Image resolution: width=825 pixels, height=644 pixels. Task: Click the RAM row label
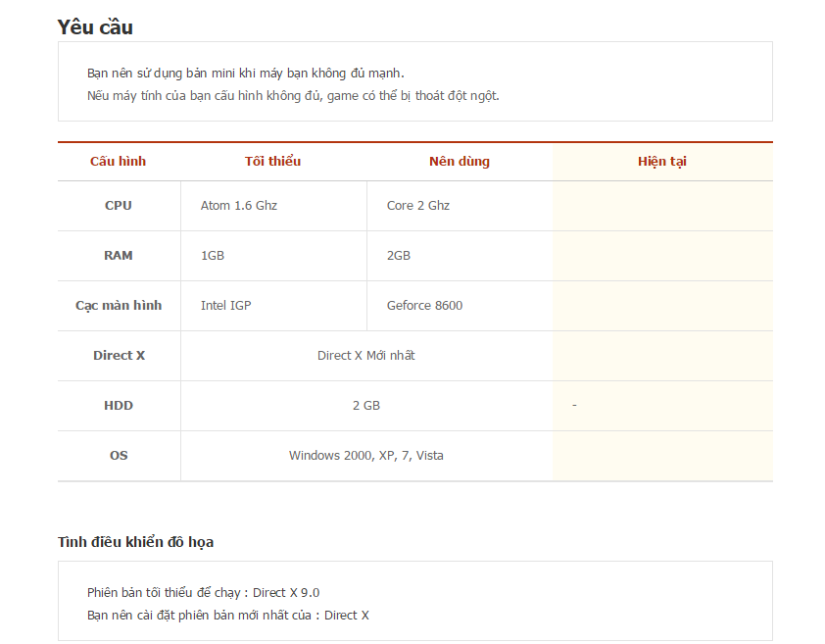(x=118, y=256)
